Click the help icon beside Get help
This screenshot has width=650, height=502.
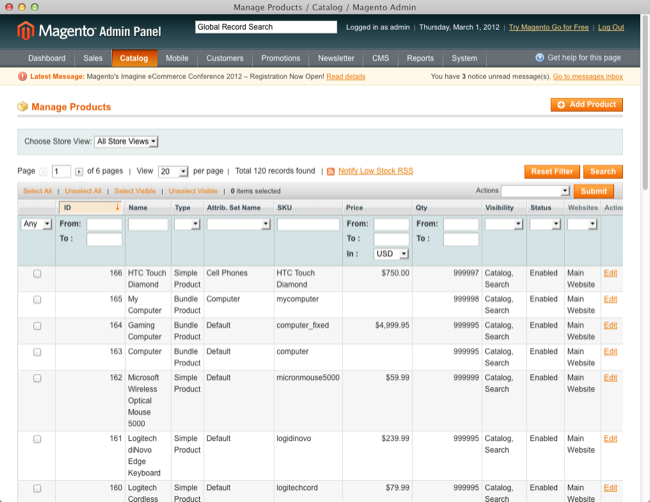539,58
